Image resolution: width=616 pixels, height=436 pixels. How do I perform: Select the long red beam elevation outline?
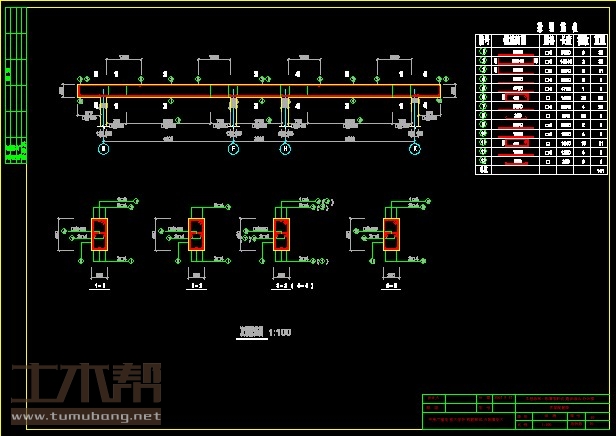point(258,90)
